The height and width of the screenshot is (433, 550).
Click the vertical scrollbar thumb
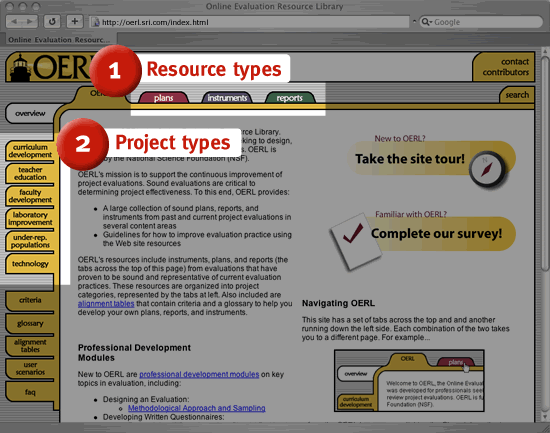545,163
